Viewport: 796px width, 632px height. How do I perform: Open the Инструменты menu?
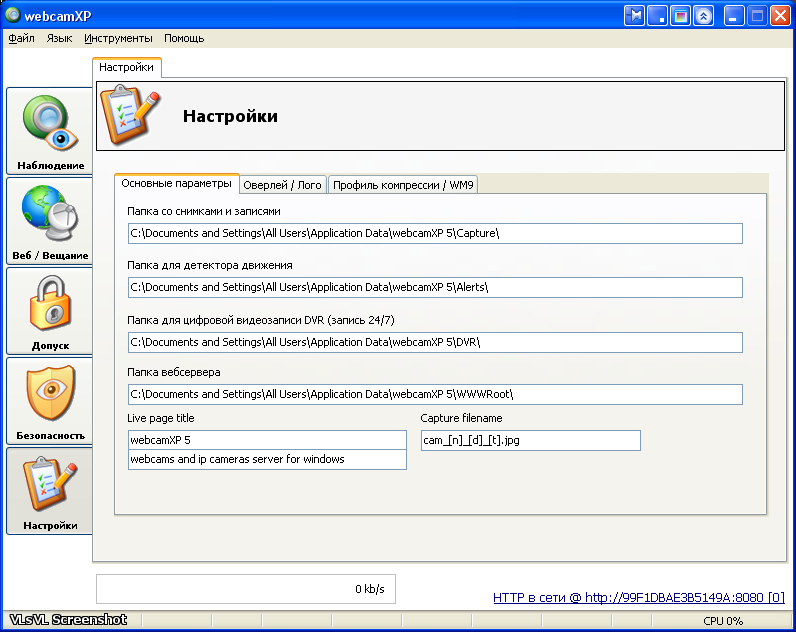click(118, 38)
